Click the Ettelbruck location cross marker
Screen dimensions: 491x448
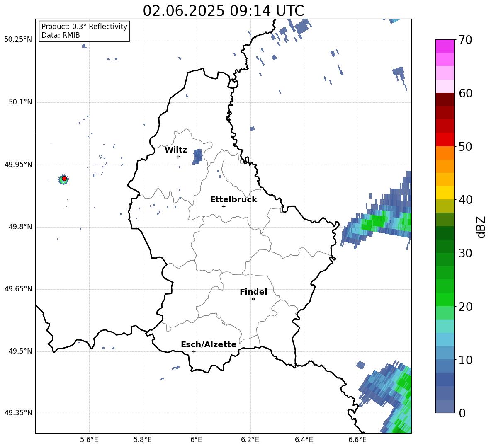pyautogui.click(x=224, y=206)
